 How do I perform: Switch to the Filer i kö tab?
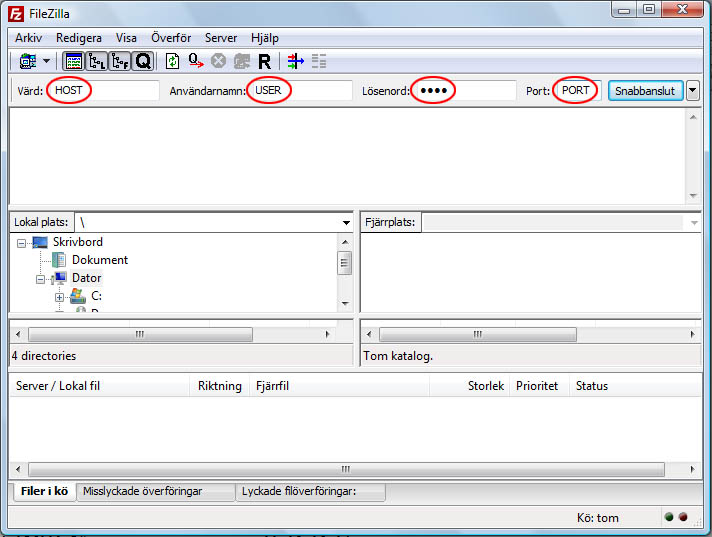click(x=44, y=491)
